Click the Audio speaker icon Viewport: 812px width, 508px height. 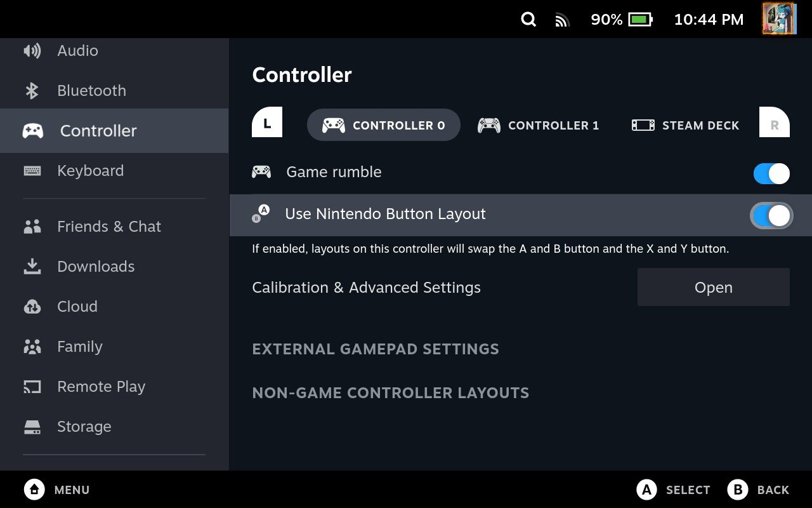(32, 51)
